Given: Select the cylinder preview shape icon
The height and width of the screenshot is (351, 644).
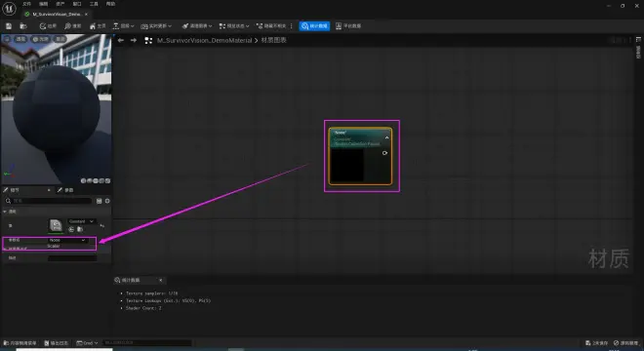Looking at the screenshot, I should [83, 180].
